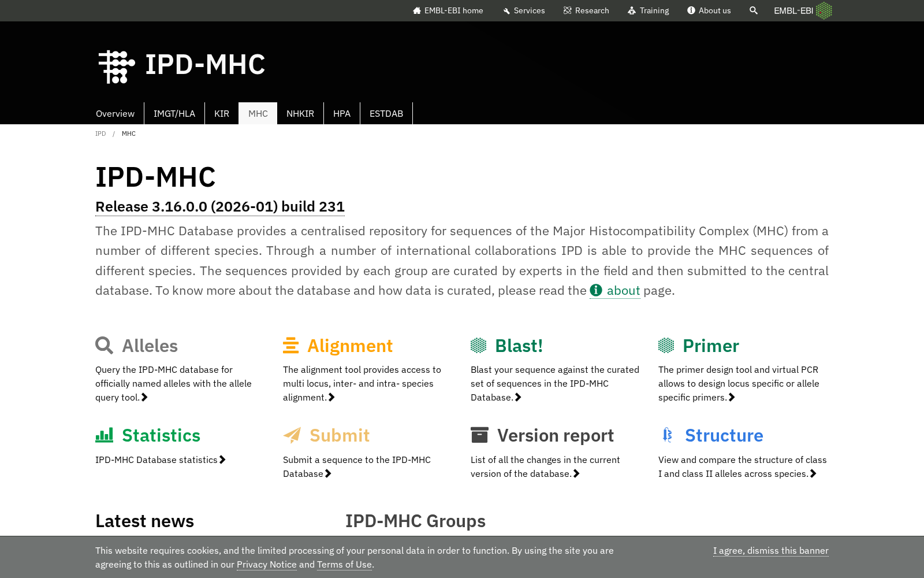The image size is (924, 578).
Task: Click the chevron after version report description
Action: coord(576,473)
